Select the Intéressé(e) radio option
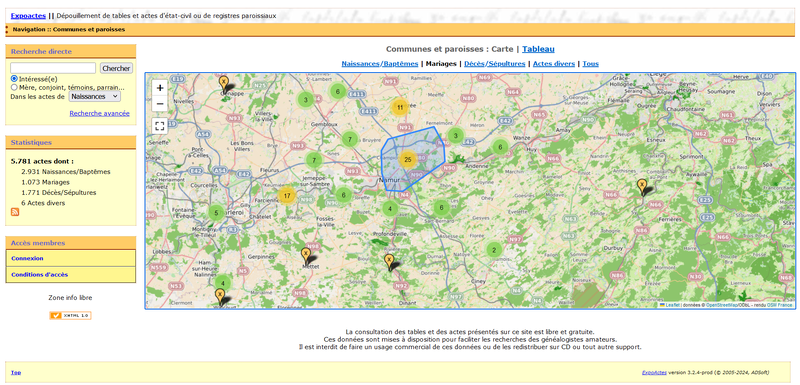 pos(14,79)
